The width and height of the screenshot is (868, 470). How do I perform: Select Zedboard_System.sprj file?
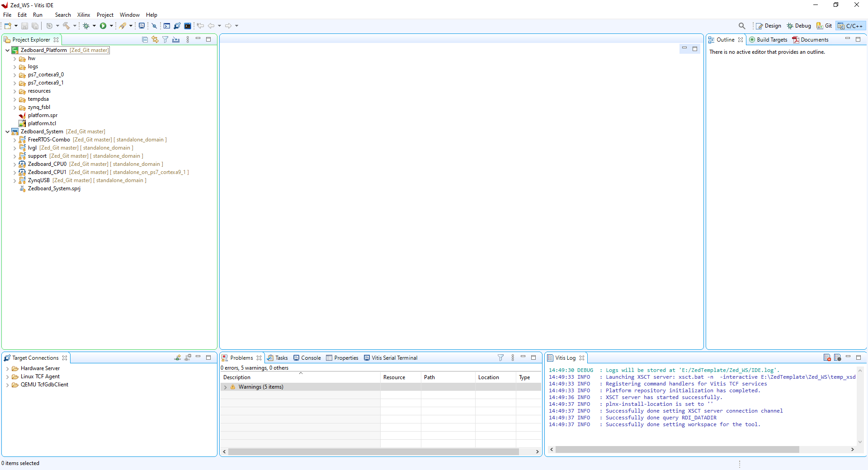pyautogui.click(x=54, y=188)
